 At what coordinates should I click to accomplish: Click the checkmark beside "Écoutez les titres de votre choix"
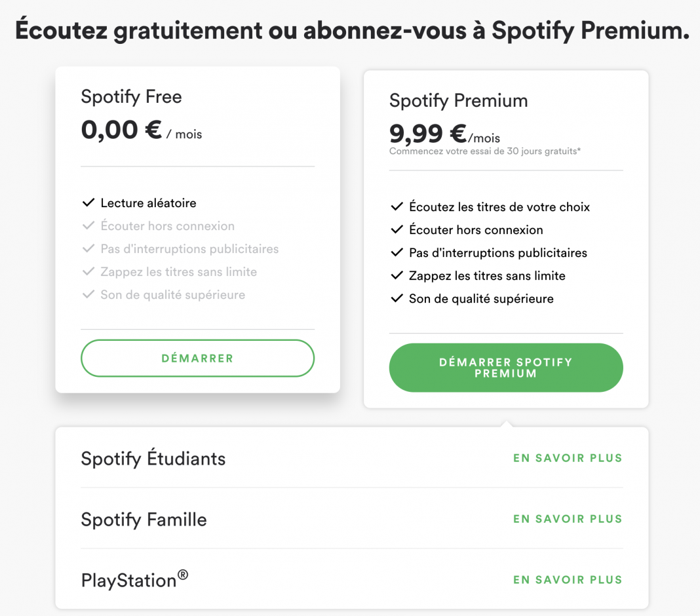[x=397, y=206]
